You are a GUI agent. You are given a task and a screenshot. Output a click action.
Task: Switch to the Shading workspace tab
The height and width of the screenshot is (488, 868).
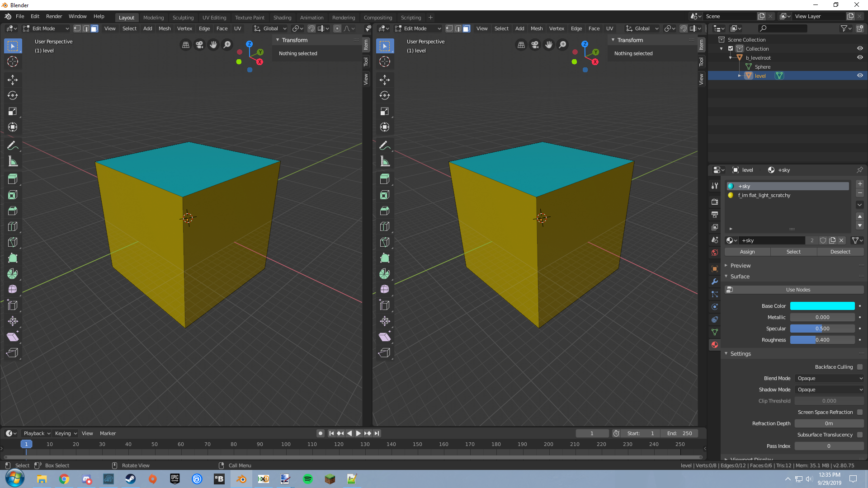(x=282, y=17)
